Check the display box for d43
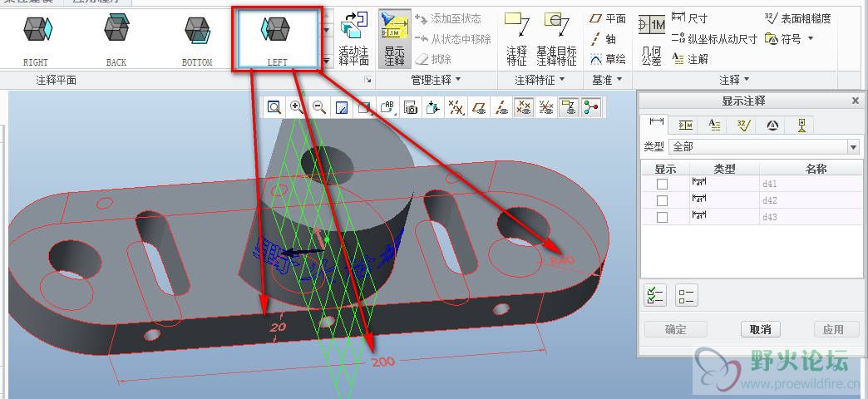 662,218
